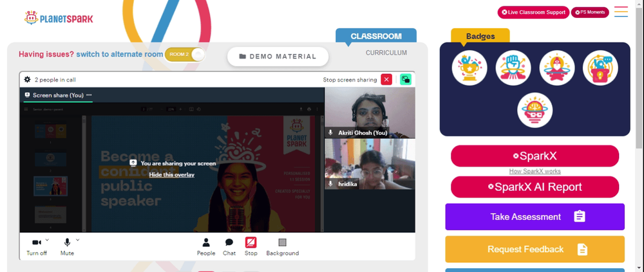The height and width of the screenshot is (272, 644).
Task: Open the People panel
Action: (206, 247)
